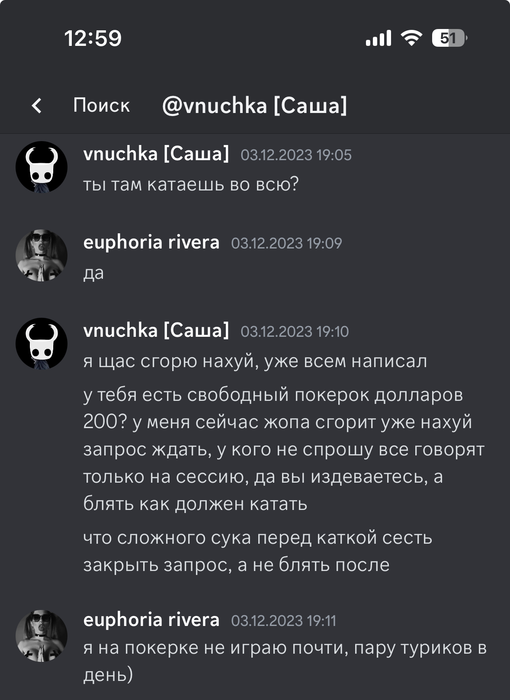Go back to Поиск
This screenshot has height=700, width=510.
[x=101, y=106]
